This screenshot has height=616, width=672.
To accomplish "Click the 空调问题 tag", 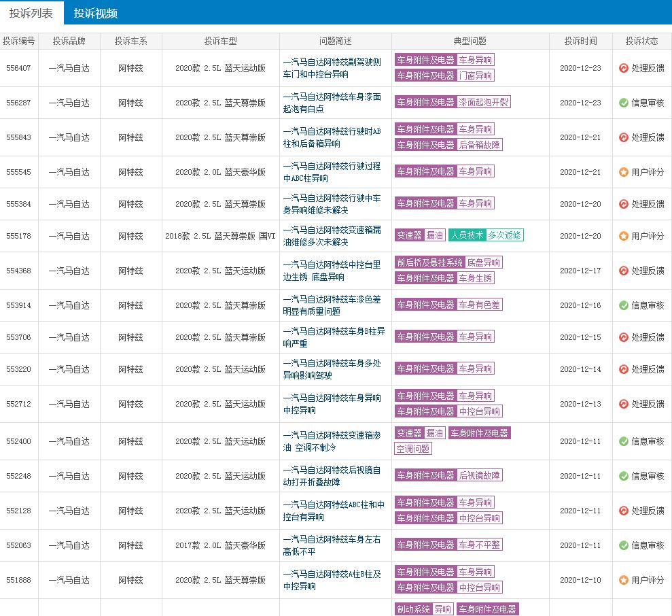I will pyautogui.click(x=413, y=449).
